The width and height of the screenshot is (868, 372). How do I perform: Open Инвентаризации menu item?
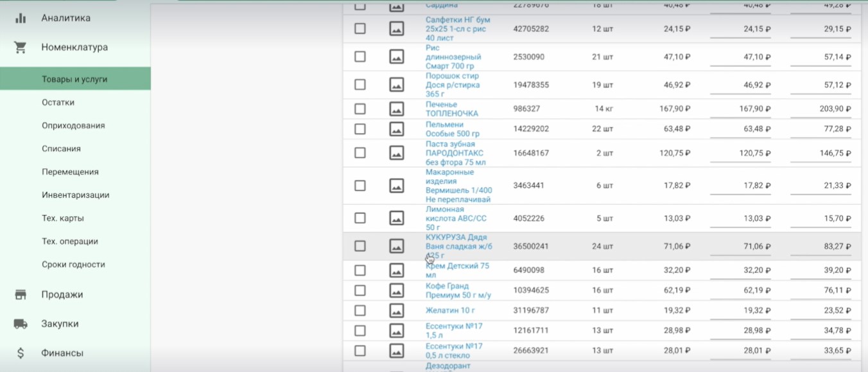coord(76,195)
